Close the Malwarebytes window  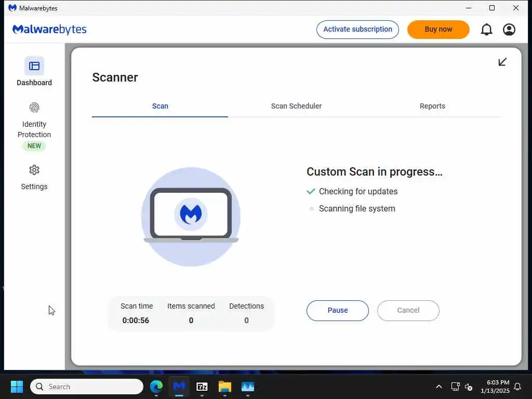click(x=516, y=8)
